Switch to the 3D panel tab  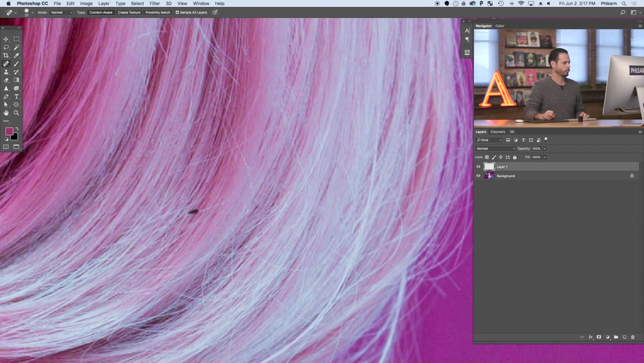(x=512, y=132)
